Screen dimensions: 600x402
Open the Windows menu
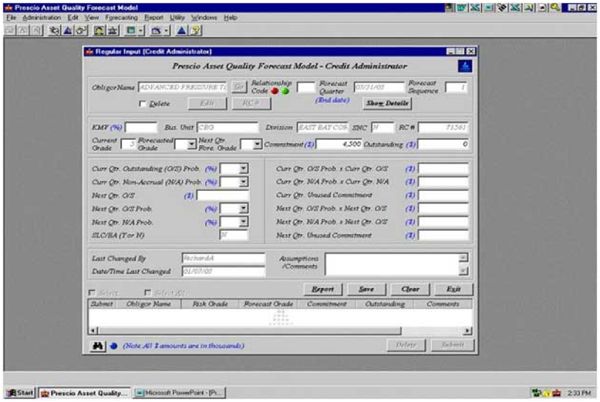[204, 18]
